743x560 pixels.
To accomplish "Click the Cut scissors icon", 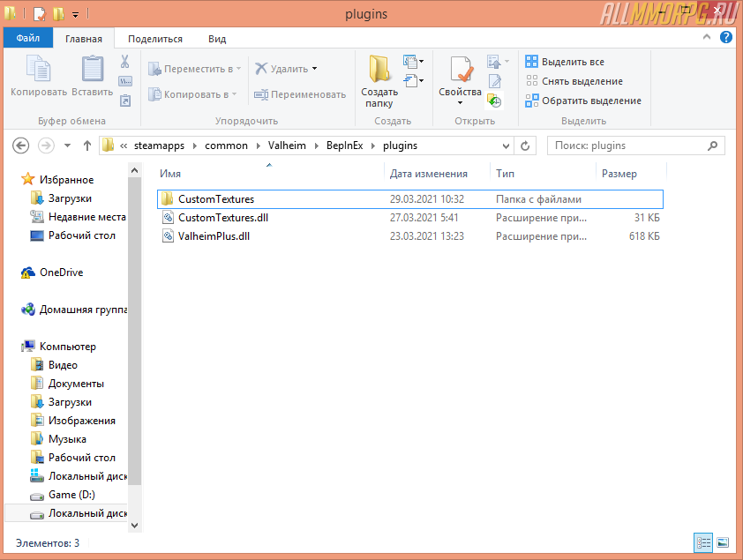I will click(x=124, y=62).
